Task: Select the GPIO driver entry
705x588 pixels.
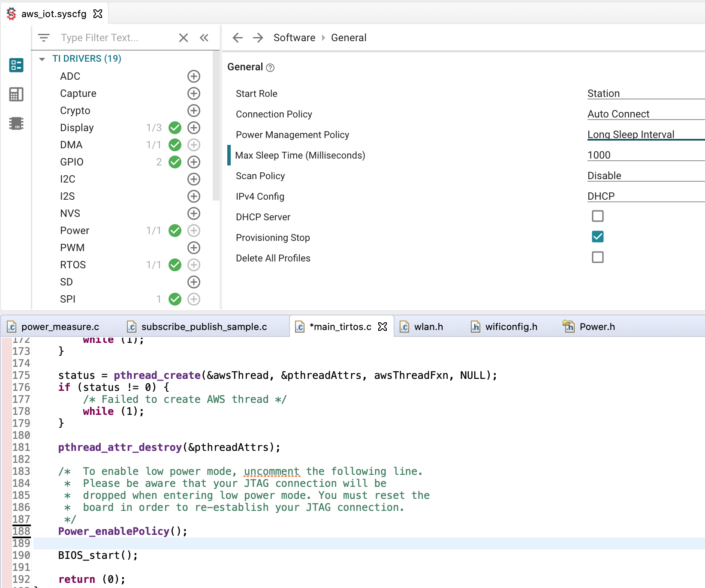Action: coord(72,162)
